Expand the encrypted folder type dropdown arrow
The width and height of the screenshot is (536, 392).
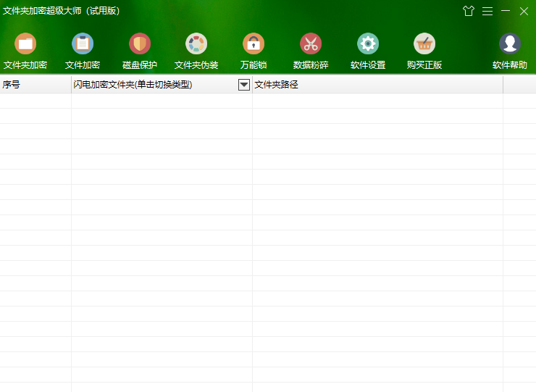coord(244,85)
